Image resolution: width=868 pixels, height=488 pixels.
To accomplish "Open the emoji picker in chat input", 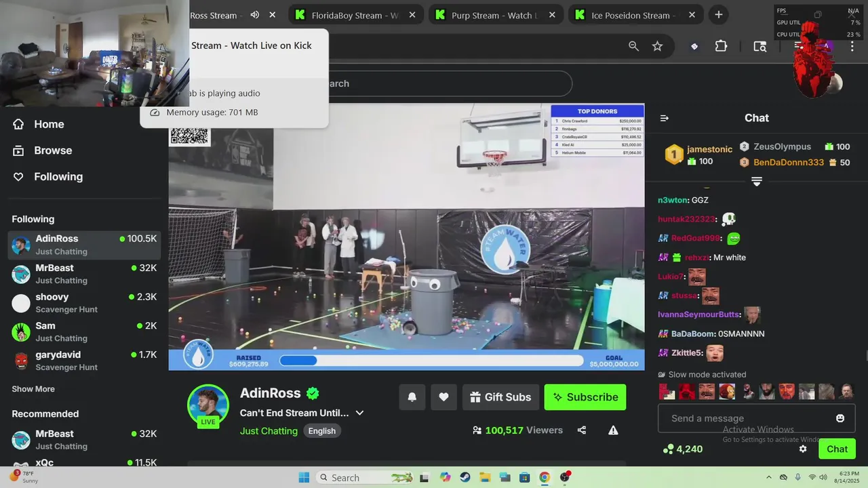I will click(x=840, y=418).
